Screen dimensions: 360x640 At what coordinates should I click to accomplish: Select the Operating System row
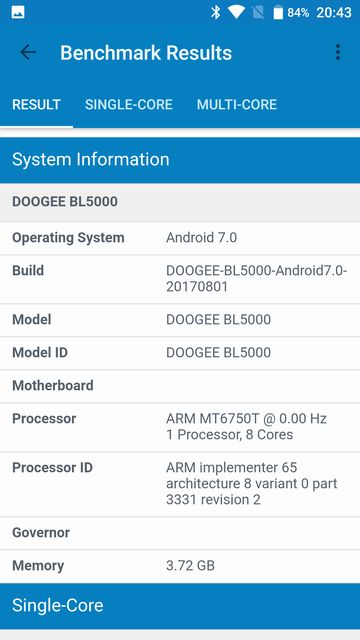tap(180, 238)
